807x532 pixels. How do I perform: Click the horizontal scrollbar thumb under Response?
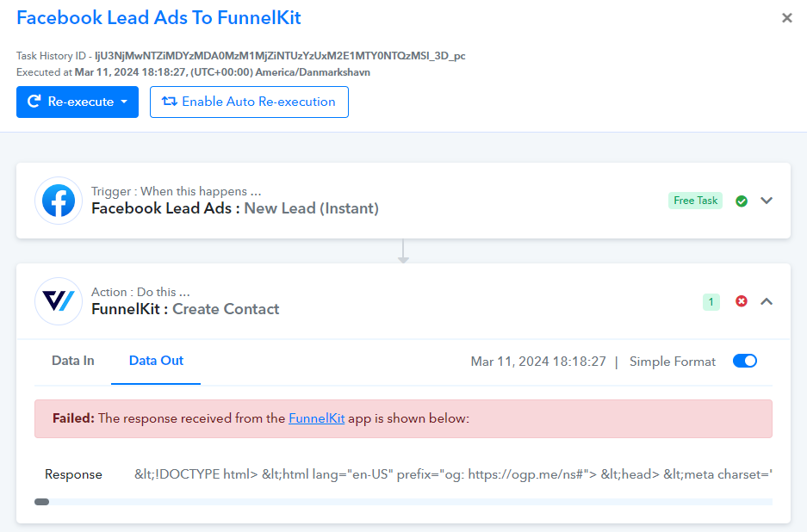(x=41, y=502)
